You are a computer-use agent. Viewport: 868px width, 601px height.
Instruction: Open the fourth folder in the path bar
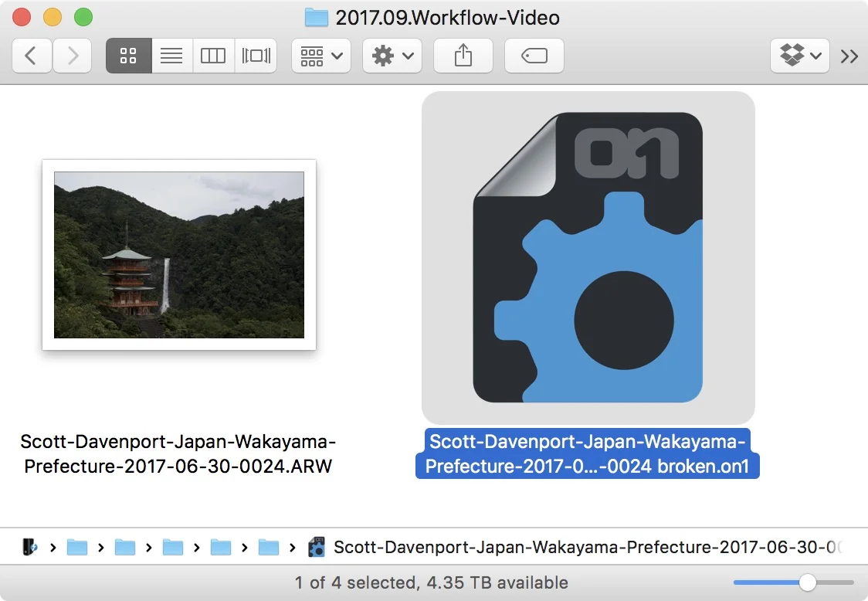pos(221,547)
